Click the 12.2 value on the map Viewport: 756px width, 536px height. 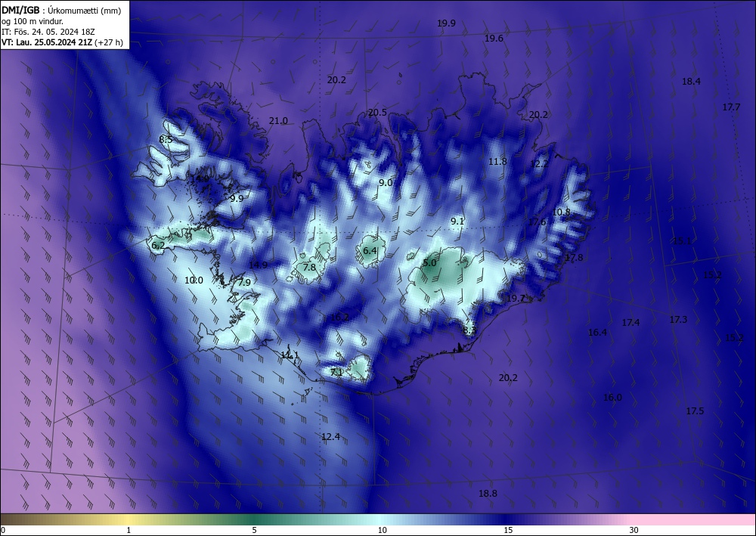pyautogui.click(x=539, y=164)
